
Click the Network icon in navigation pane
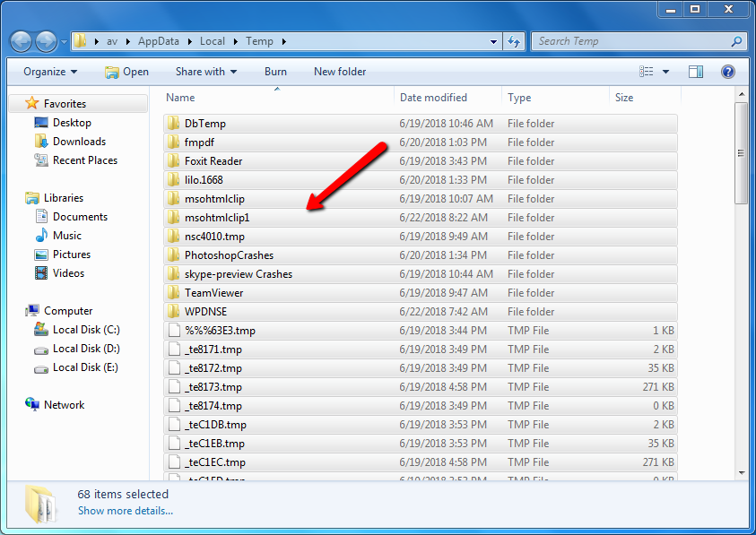coord(33,405)
